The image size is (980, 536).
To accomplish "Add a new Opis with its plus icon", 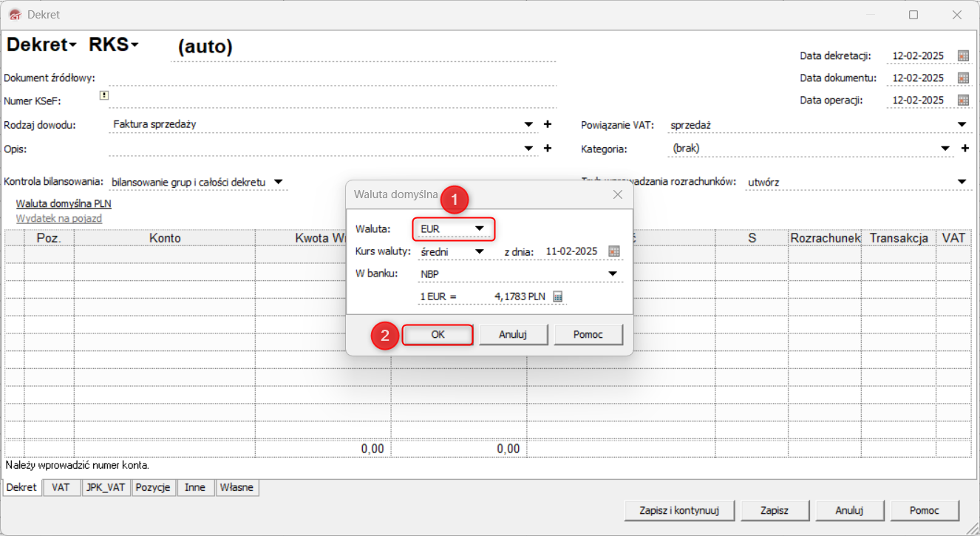I will (548, 148).
